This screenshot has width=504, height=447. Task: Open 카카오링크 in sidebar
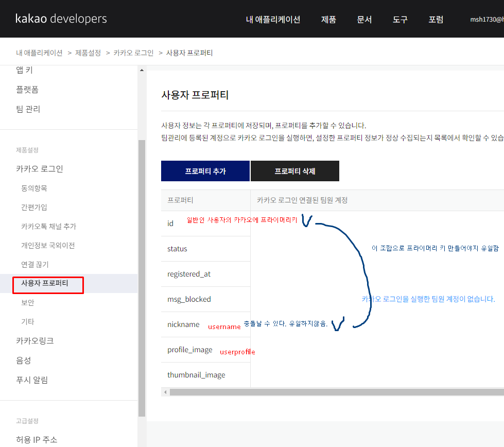pyautogui.click(x=34, y=340)
